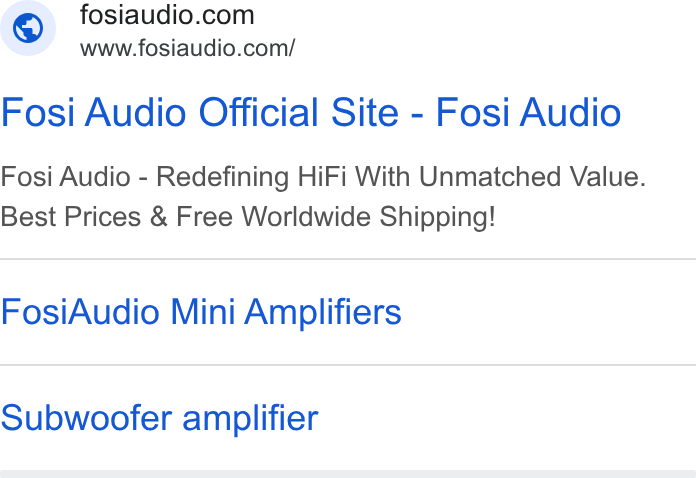
Task: Click the word 'Site' in the blue title
Action: [x=365, y=113]
